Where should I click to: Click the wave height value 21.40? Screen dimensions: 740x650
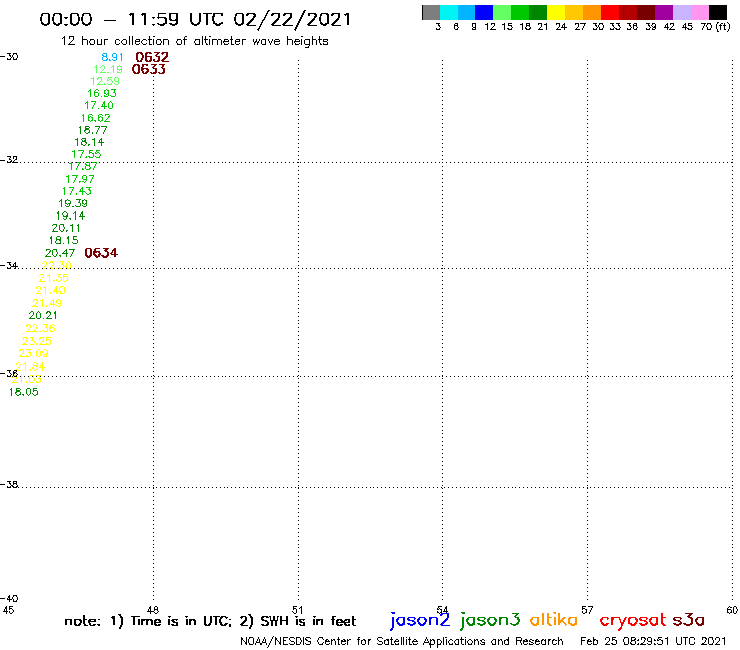tap(50, 291)
